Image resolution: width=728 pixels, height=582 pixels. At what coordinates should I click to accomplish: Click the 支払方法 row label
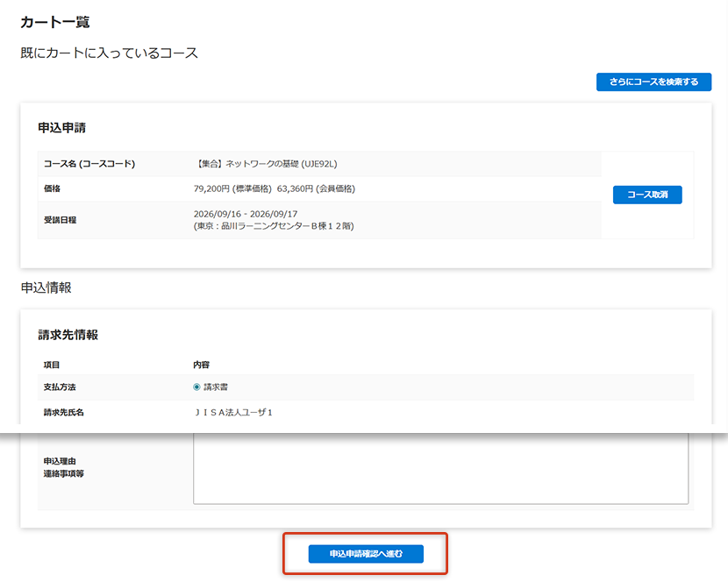(60, 387)
